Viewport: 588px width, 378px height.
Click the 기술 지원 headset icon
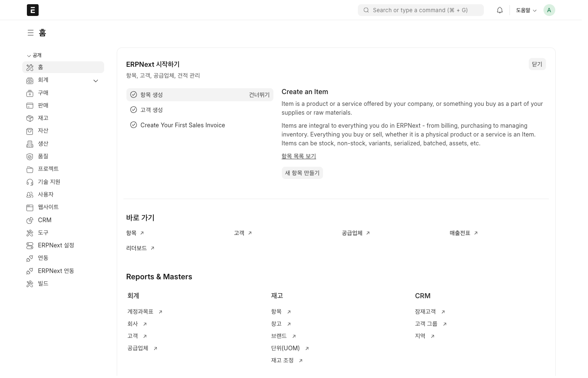pos(30,182)
